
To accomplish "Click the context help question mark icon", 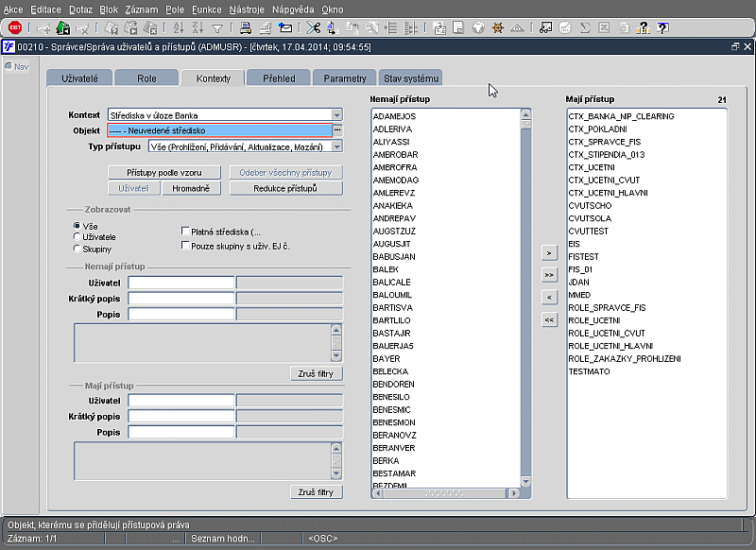I will (663, 28).
